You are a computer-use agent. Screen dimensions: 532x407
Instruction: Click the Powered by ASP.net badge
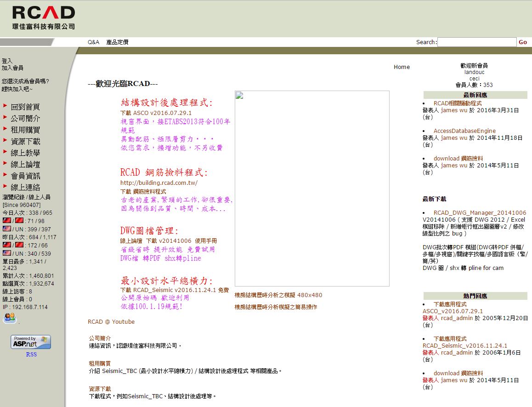point(30,342)
